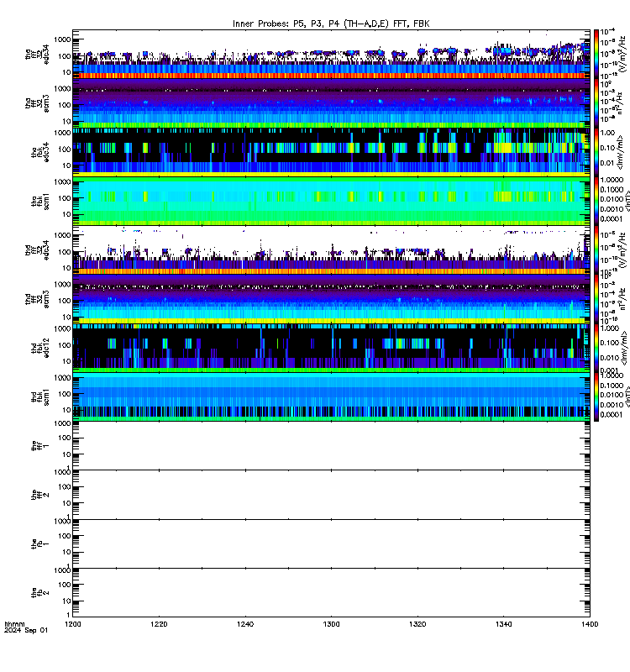This screenshot has height=672, width=630.
Task: Click the color bar beside thd fff scm3 panel
Action: (x=596, y=299)
